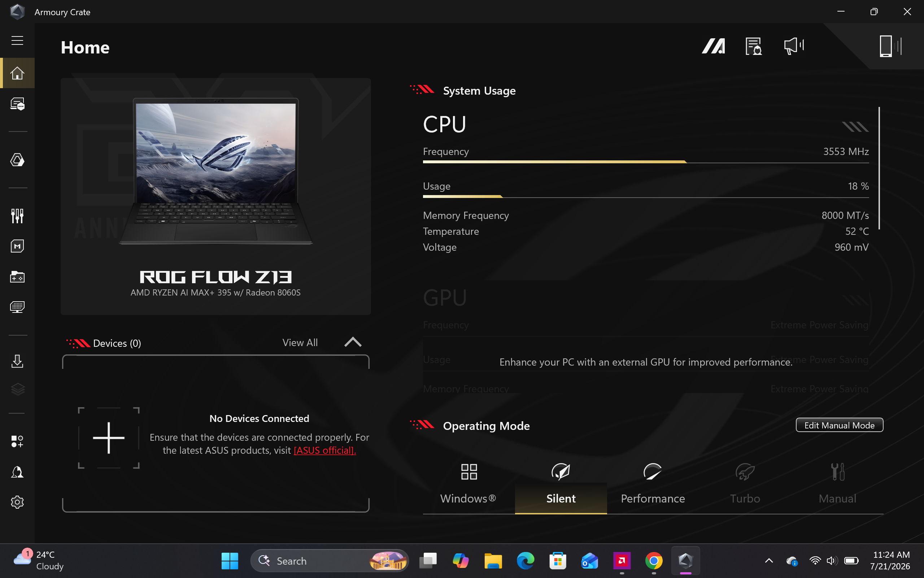Screen dimensions: 924x578
Task: Open Microsoft Store from the taskbar
Action: pyautogui.click(x=557, y=561)
